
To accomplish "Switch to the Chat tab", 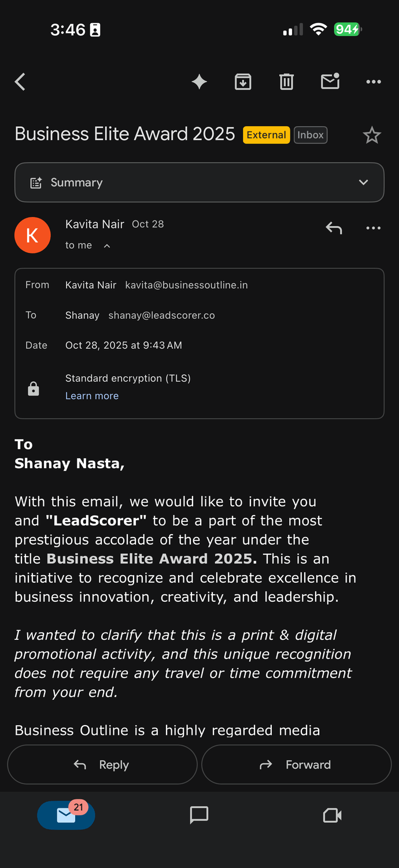I will [199, 815].
